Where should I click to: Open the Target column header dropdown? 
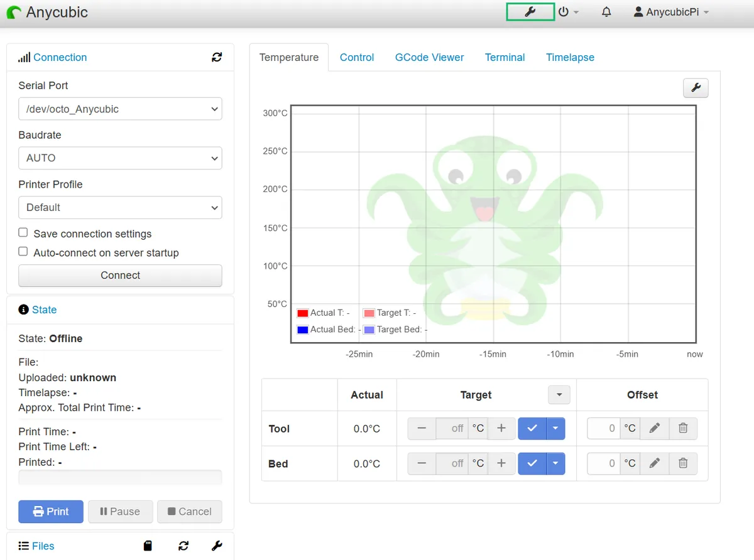pos(559,395)
